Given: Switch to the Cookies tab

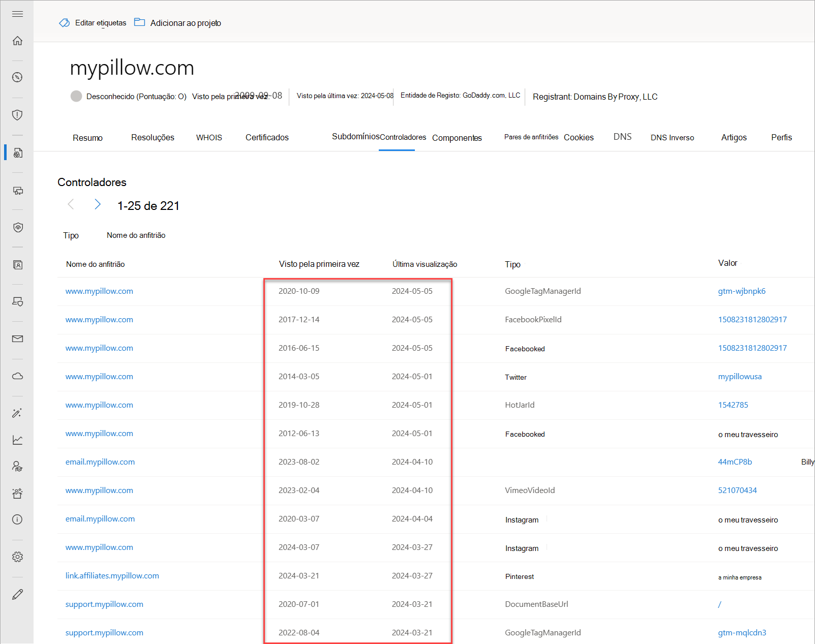Looking at the screenshot, I should [579, 137].
